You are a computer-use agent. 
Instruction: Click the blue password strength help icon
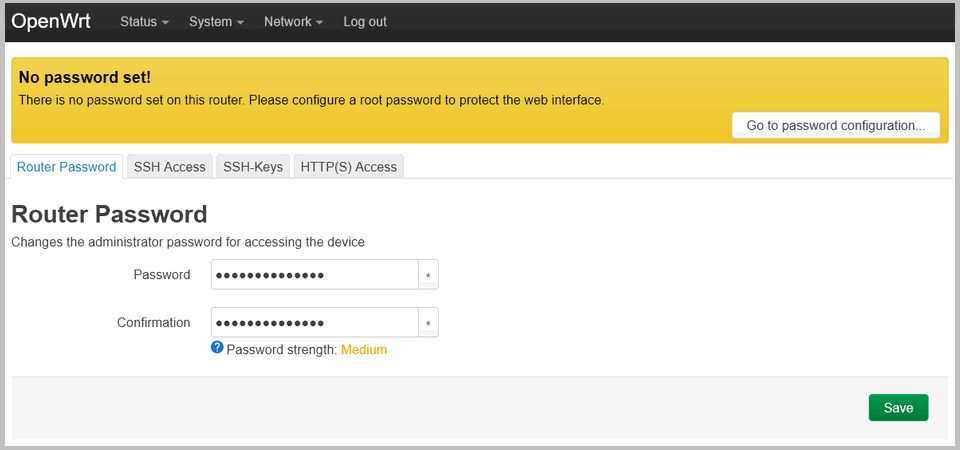pos(217,349)
